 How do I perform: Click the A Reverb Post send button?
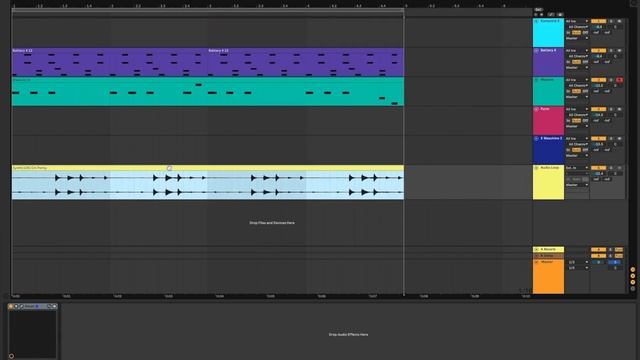(x=619, y=249)
